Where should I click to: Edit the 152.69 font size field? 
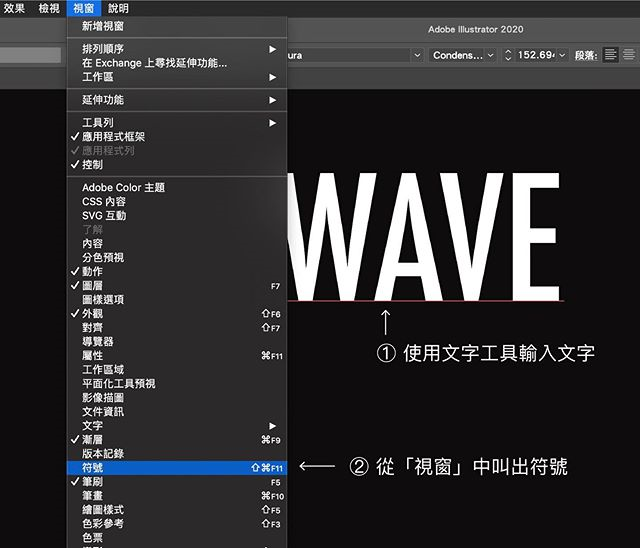tap(536, 55)
